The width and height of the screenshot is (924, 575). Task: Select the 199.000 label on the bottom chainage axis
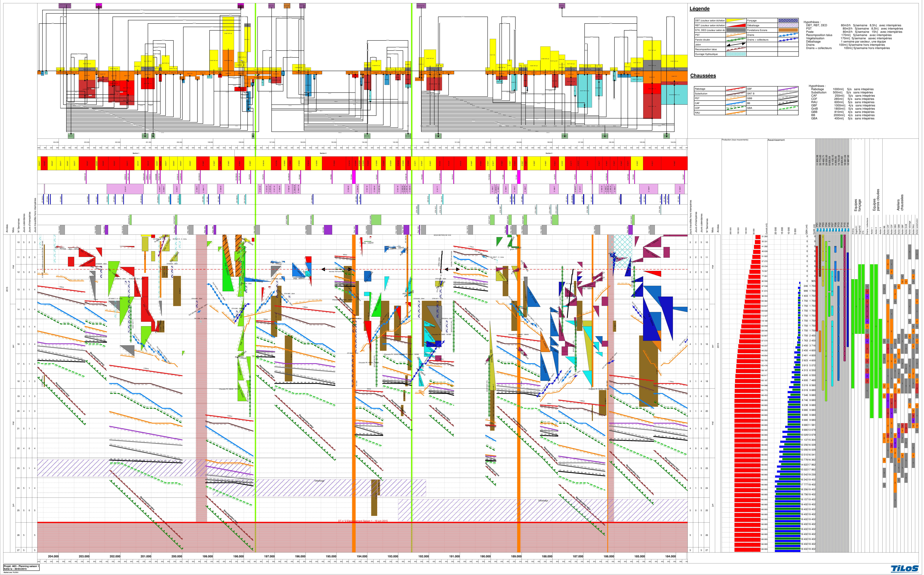pyautogui.click(x=208, y=556)
